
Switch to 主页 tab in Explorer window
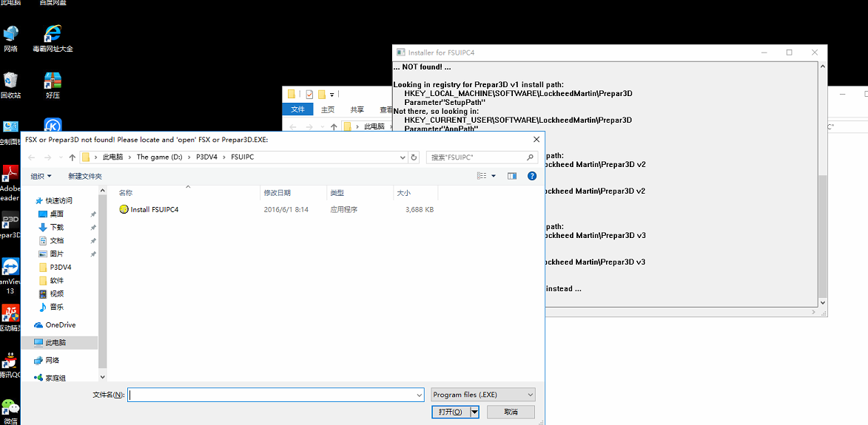click(328, 109)
